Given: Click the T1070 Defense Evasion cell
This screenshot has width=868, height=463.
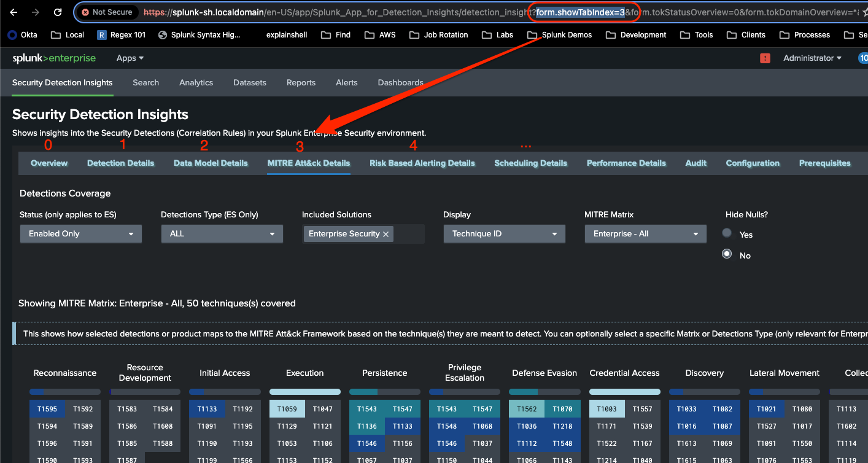Looking at the screenshot, I should (x=562, y=409).
